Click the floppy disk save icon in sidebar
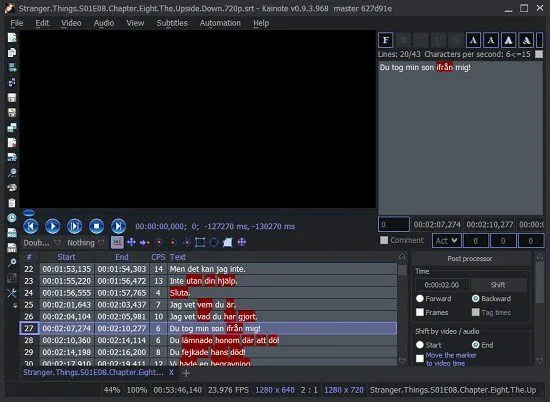550x402 pixels. [12, 98]
